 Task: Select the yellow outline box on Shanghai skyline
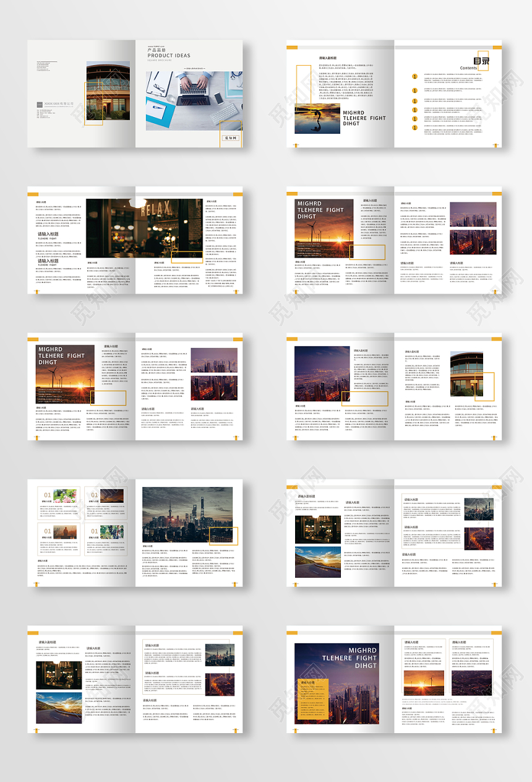(223, 536)
